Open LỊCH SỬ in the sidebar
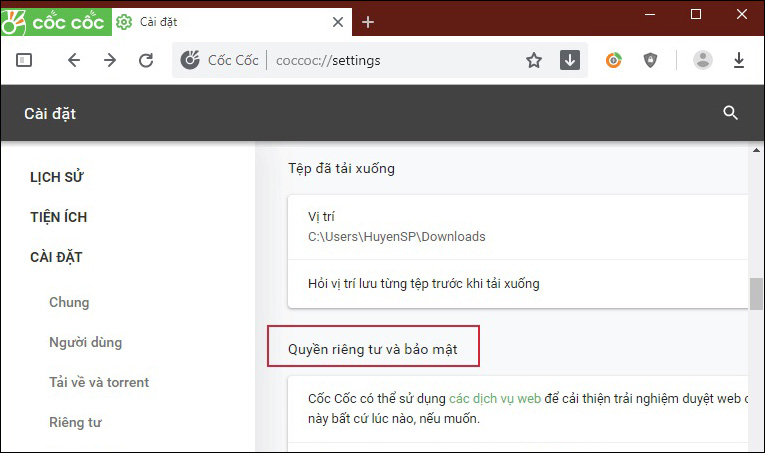 [x=57, y=177]
